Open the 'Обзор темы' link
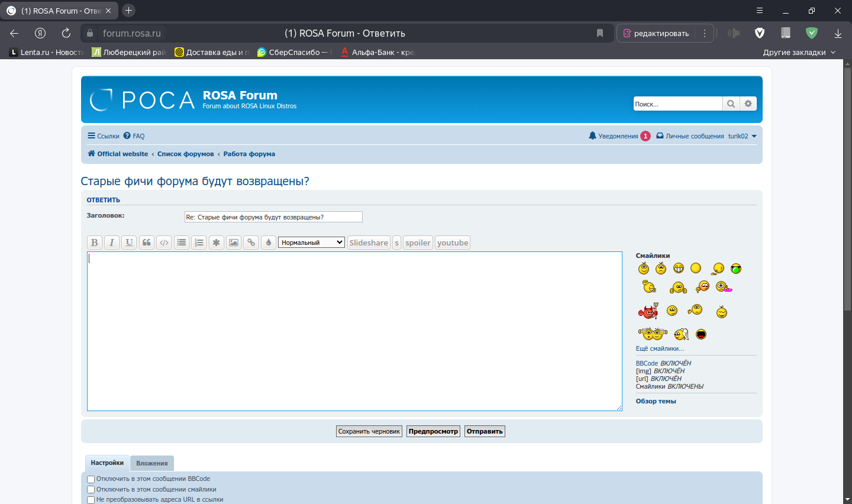This screenshot has height=504, width=852. coord(656,401)
